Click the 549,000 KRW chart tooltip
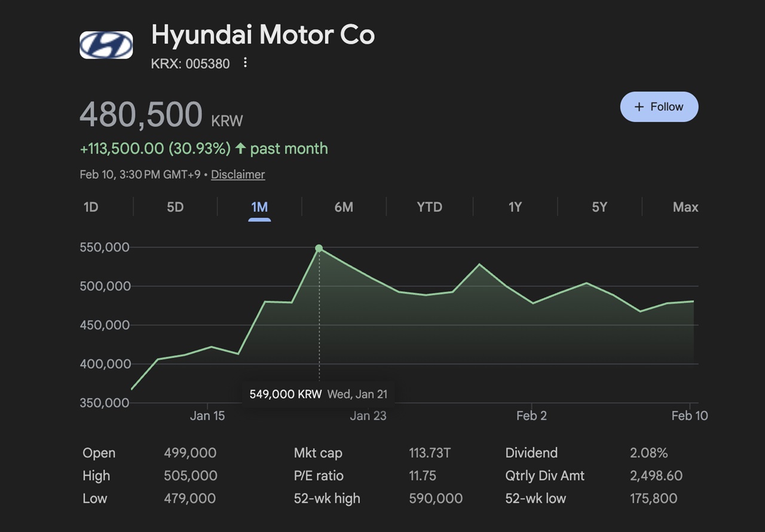Viewport: 765px width, 532px height. pos(317,395)
